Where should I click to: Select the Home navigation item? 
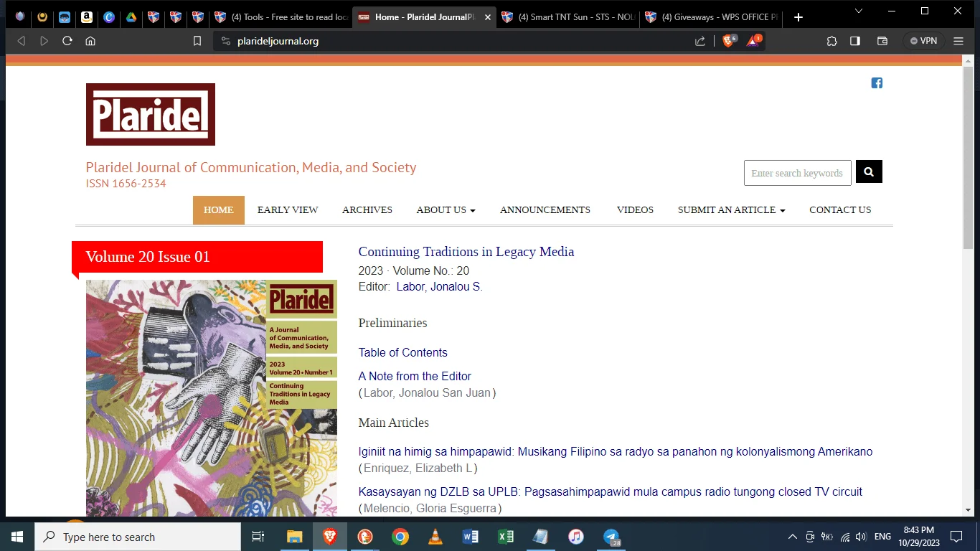point(219,210)
